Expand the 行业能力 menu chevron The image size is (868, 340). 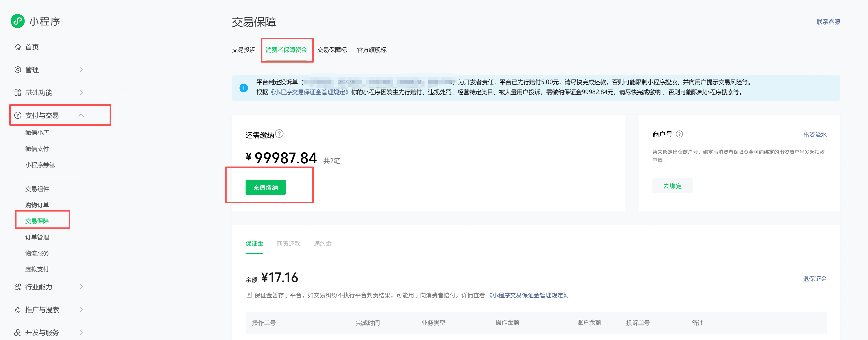[x=81, y=287]
